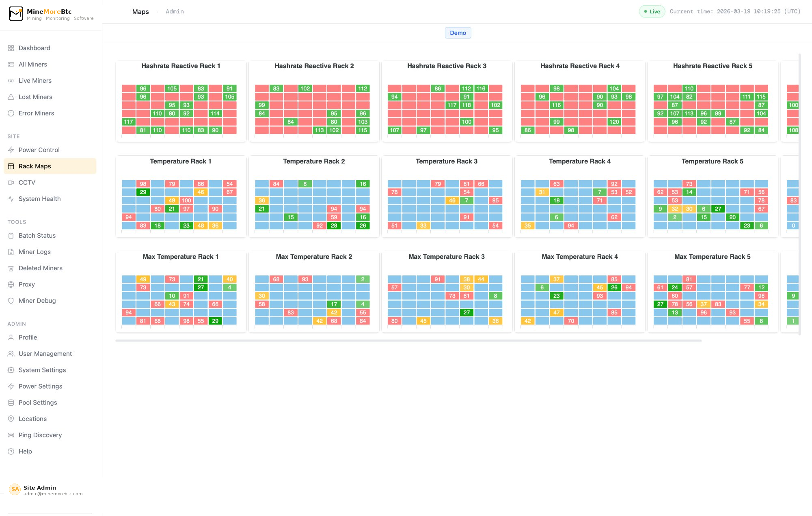The width and height of the screenshot is (812, 516).
Task: Select the Maps breadcrumb item
Action: [x=140, y=11]
